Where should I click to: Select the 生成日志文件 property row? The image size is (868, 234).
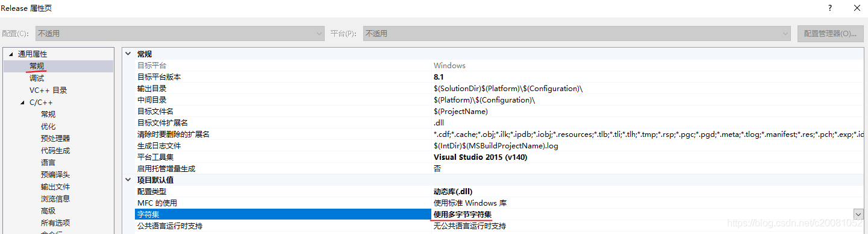tap(499, 145)
